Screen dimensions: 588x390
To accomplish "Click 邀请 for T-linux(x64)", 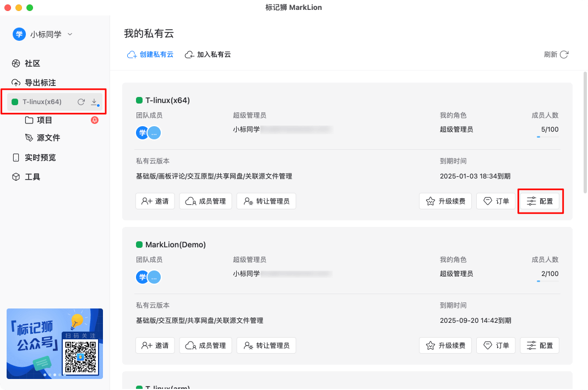I will click(x=155, y=201).
